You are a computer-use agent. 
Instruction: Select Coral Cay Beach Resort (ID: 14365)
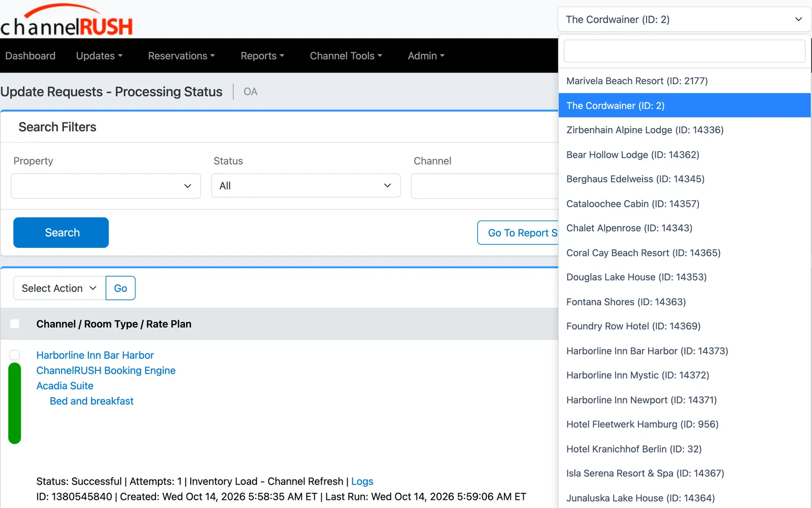684,252
